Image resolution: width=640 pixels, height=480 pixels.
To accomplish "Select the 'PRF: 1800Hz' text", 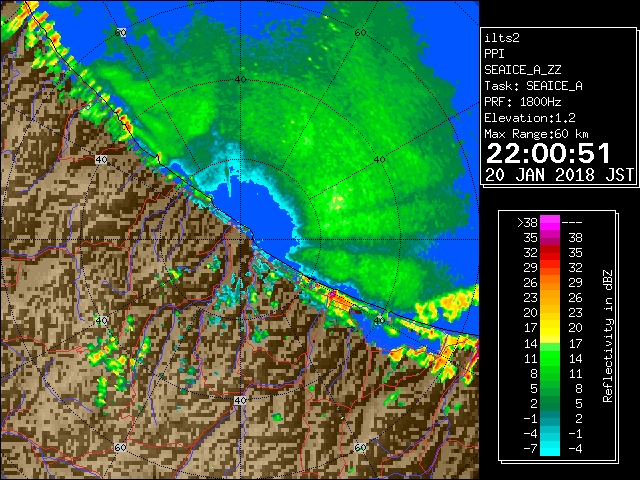I will [522, 102].
